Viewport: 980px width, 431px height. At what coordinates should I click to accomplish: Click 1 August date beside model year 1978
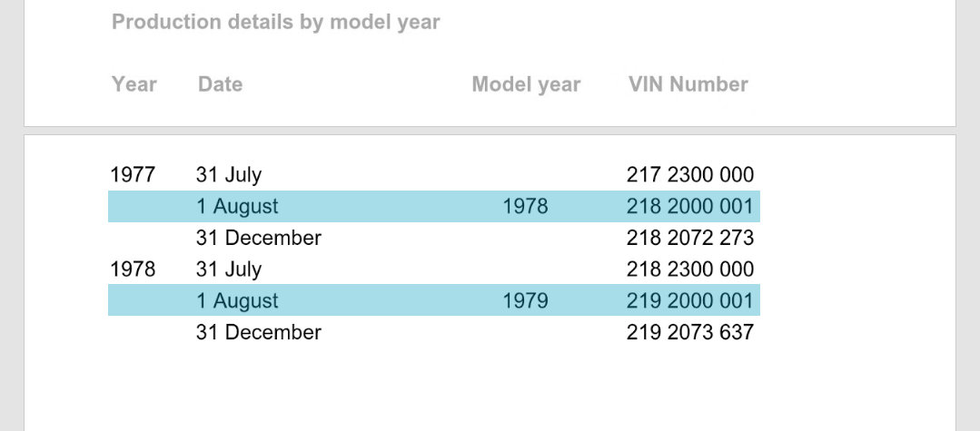click(237, 207)
